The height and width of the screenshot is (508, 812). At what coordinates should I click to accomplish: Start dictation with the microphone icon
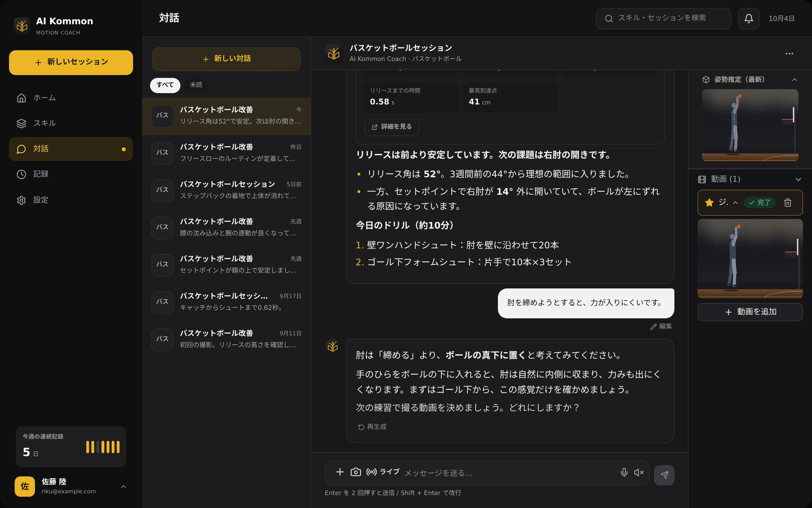[624, 472]
